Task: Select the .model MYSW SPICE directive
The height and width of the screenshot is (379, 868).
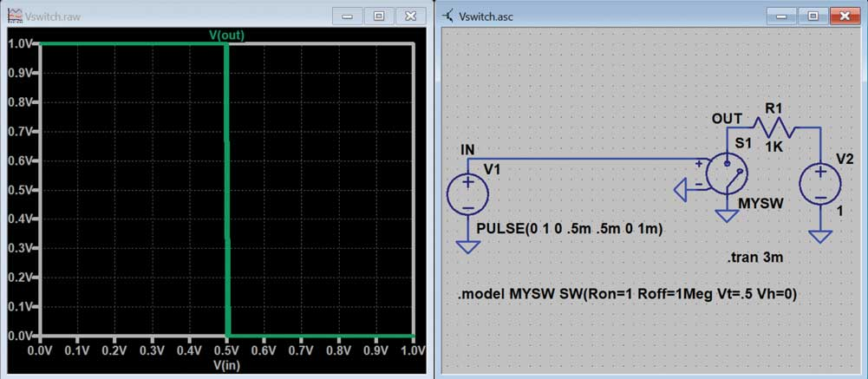Action: [x=626, y=295]
